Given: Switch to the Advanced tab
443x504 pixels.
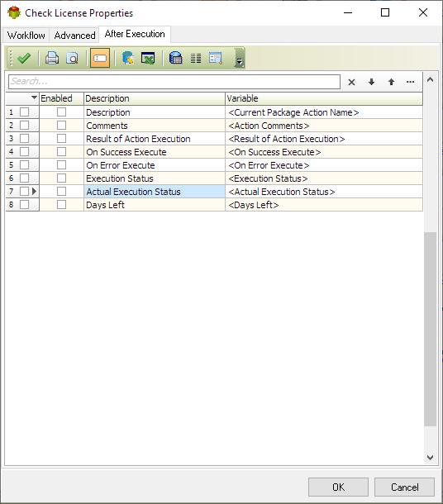Looking at the screenshot, I should (x=74, y=35).
